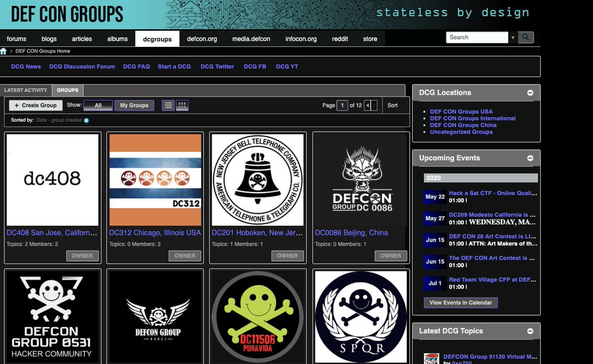Open DEF CON Groups China link
The height and width of the screenshot is (364, 593).
click(463, 125)
